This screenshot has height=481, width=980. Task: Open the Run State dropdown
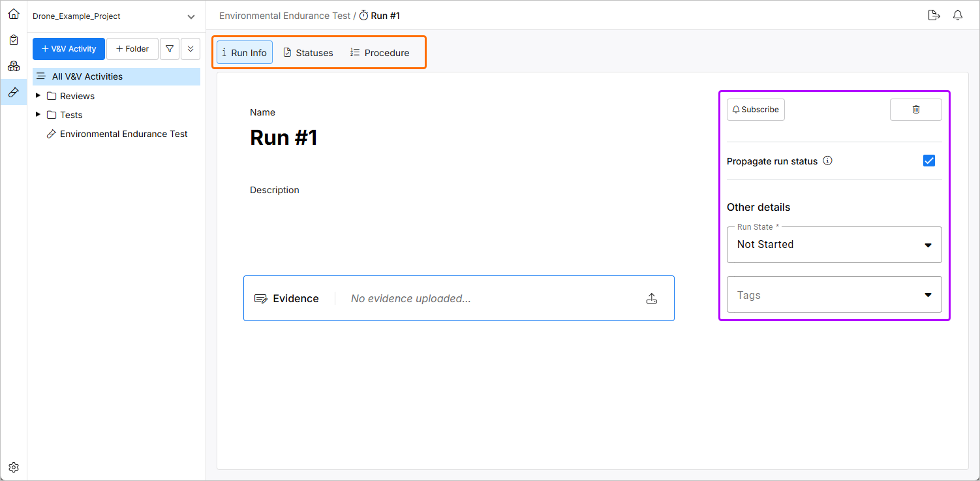click(835, 245)
